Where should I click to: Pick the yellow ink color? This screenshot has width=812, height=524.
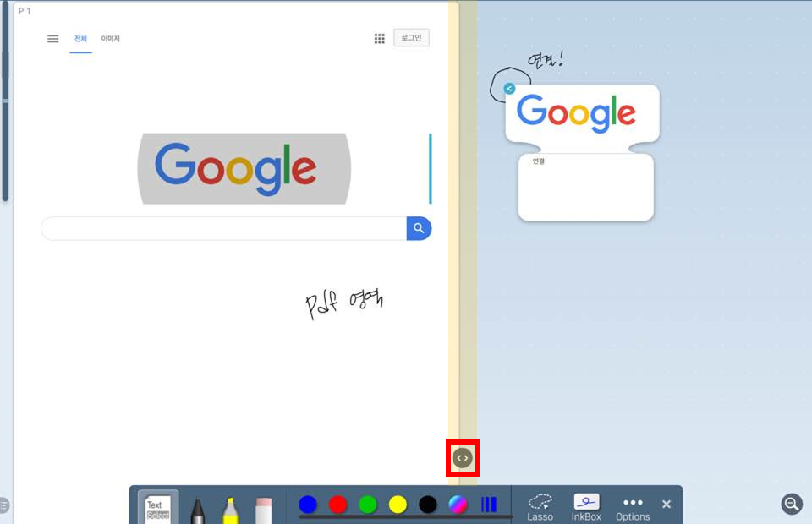[398, 504]
